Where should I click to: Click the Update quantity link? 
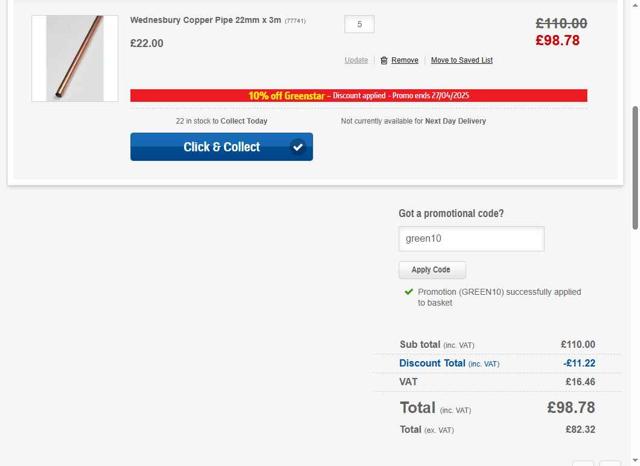click(x=356, y=61)
